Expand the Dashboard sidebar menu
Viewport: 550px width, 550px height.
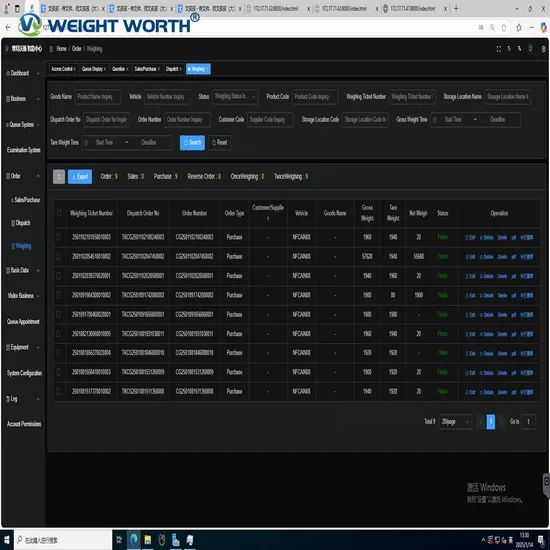[23, 73]
